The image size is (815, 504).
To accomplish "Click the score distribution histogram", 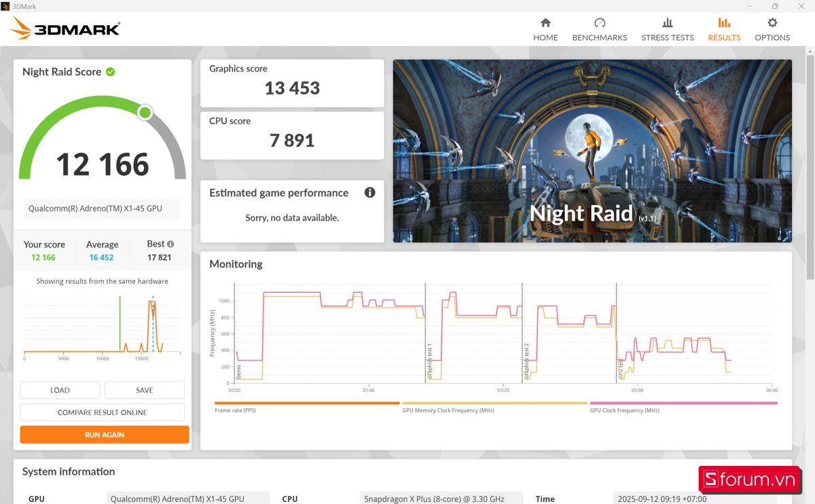I will [103, 324].
